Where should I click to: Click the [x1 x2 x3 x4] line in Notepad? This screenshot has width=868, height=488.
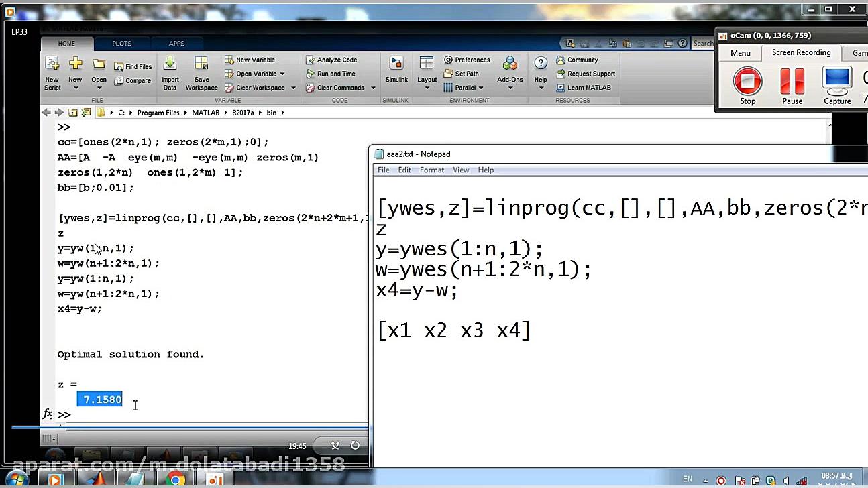coord(454,330)
